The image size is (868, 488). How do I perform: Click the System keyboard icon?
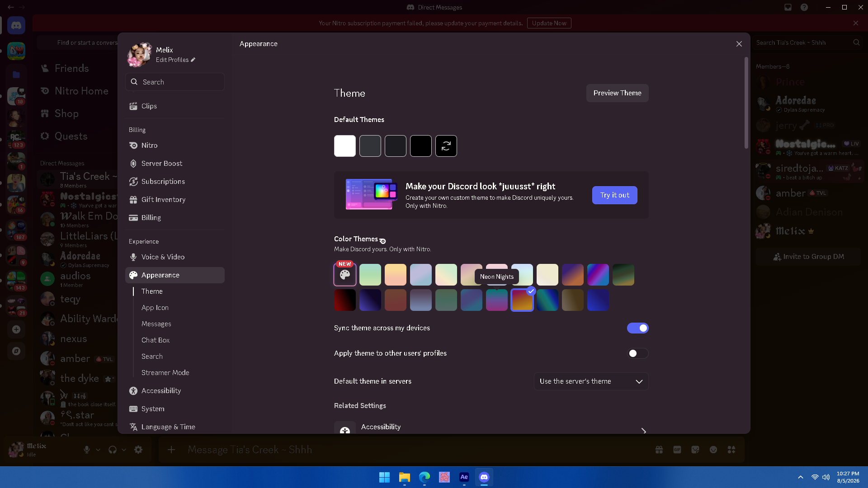[x=133, y=409]
